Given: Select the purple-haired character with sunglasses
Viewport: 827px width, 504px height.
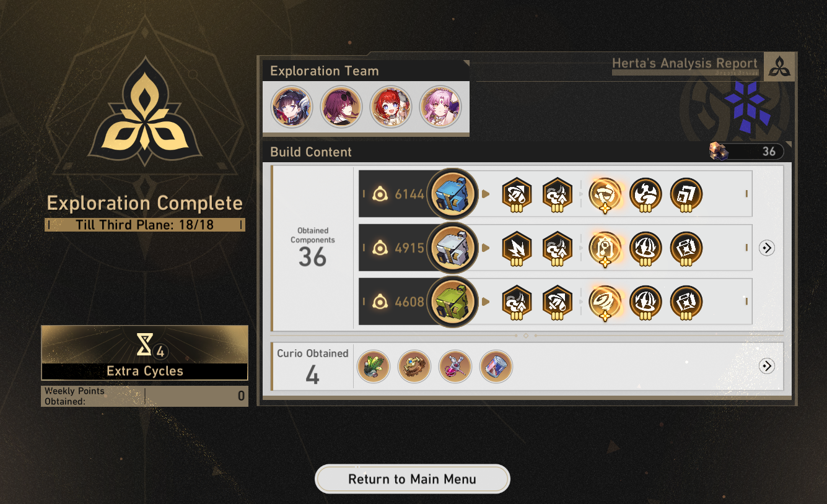Looking at the screenshot, I should [341, 106].
